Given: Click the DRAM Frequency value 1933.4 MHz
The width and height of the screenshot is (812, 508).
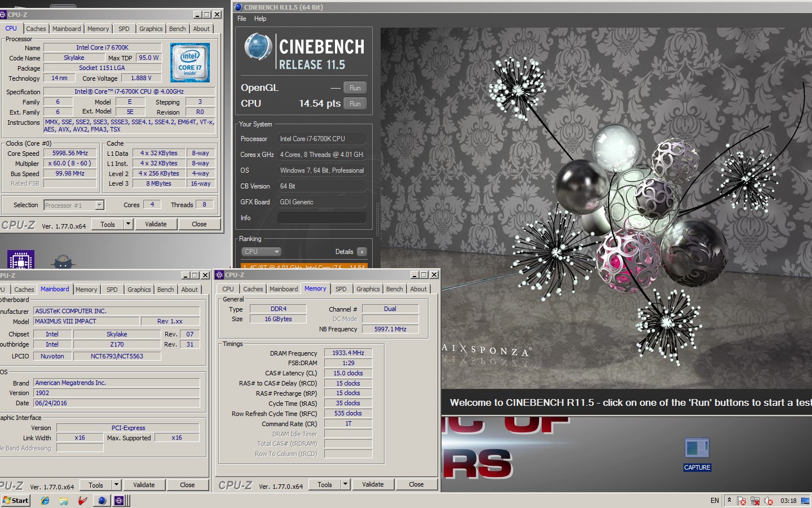Looking at the screenshot, I should point(348,353).
